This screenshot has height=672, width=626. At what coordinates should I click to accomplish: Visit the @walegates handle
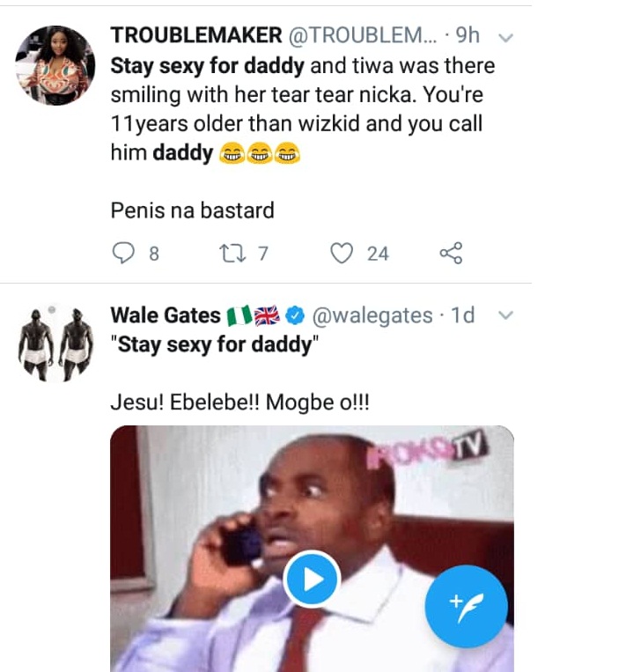373,316
